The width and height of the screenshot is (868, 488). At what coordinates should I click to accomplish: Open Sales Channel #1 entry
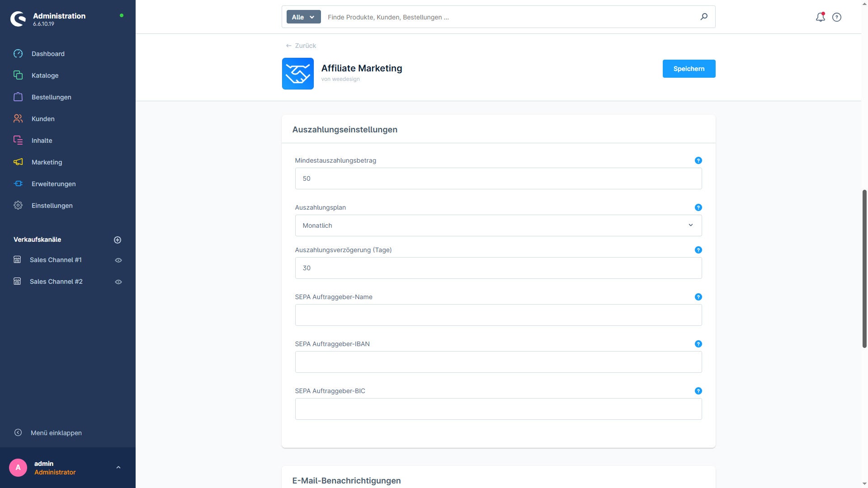tap(56, 260)
